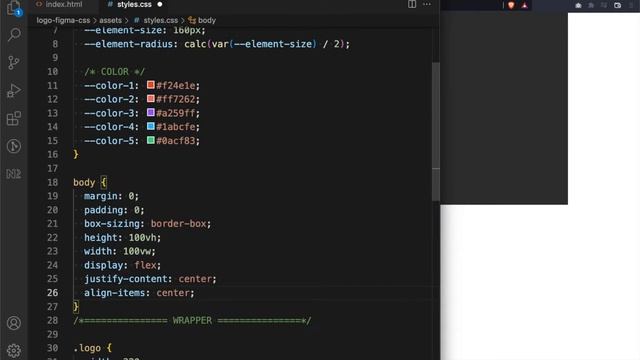
Task: Click the '--color-3' variable name
Action: click(x=109, y=113)
